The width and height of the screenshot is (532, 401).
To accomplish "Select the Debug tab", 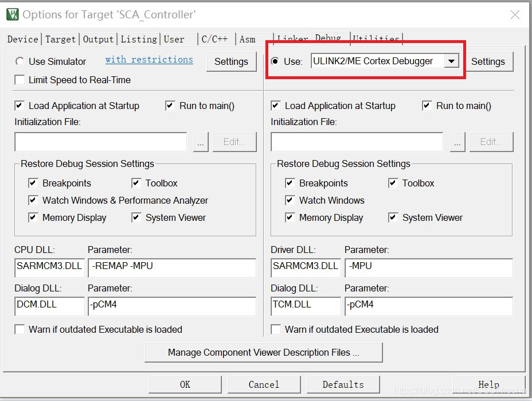I will click(x=328, y=37).
